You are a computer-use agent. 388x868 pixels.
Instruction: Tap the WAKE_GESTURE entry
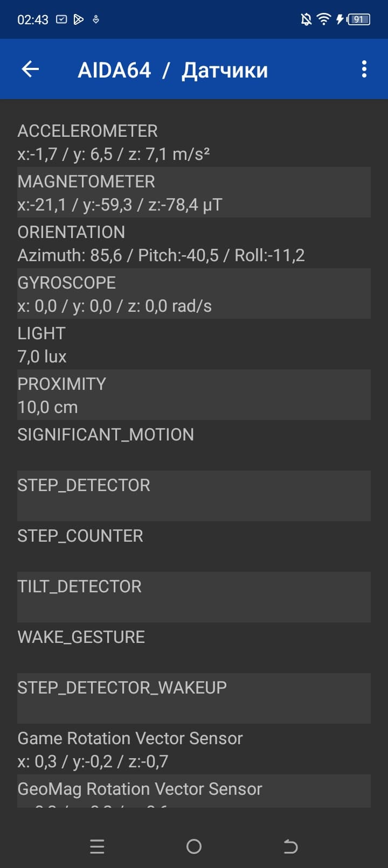(x=194, y=647)
